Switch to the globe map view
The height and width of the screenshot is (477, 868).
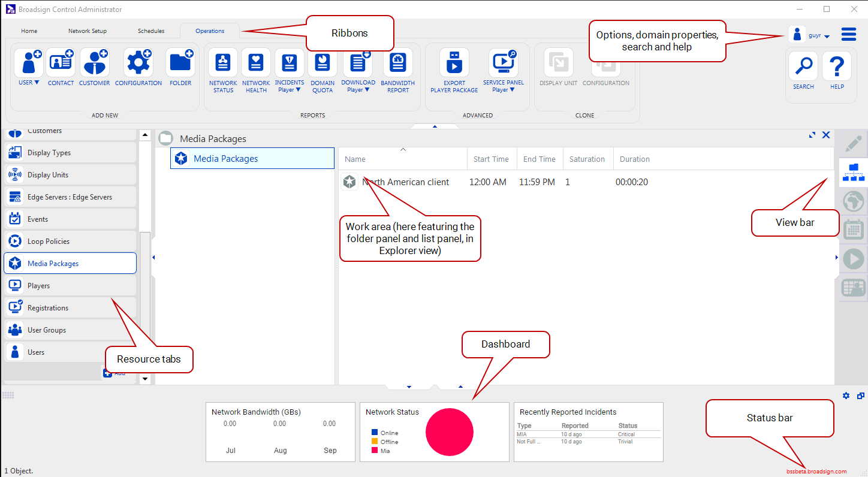pos(853,201)
